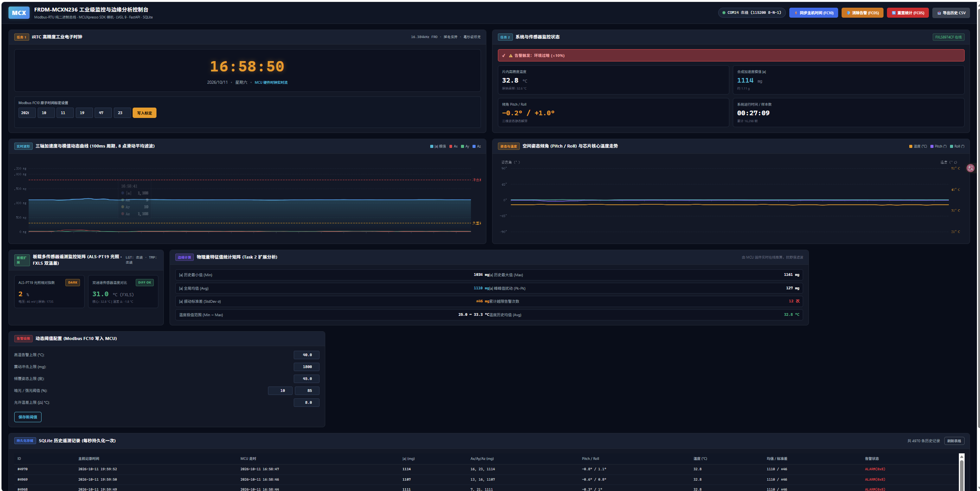Viewport: 980px width, 491px height.
Task: Click the DARK badge on the ALS-PT19 card
Action: (x=73, y=282)
